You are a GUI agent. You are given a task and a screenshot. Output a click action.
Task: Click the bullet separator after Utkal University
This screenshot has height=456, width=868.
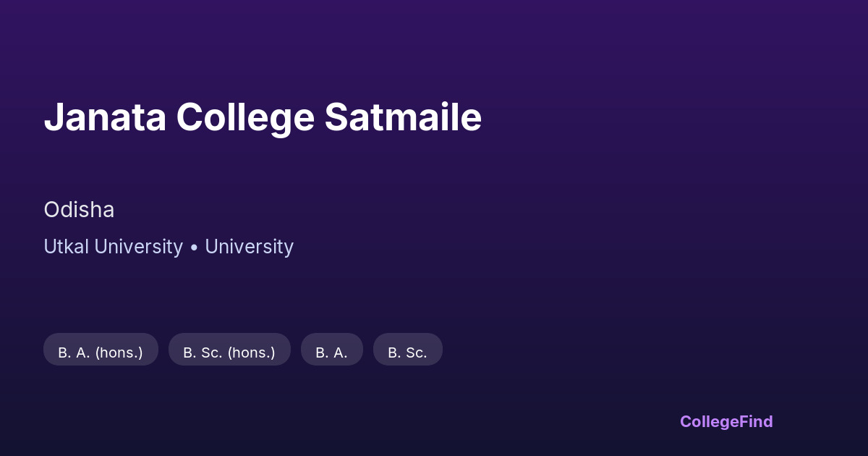194,248
